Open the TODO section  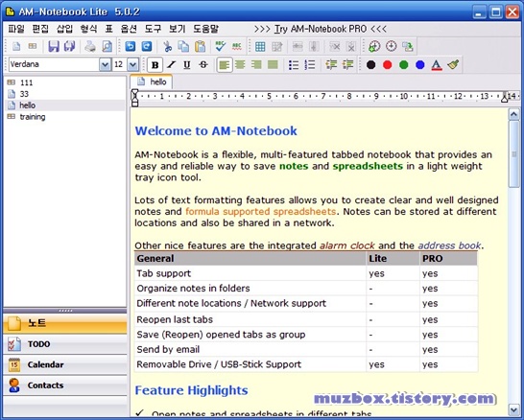pos(65,344)
